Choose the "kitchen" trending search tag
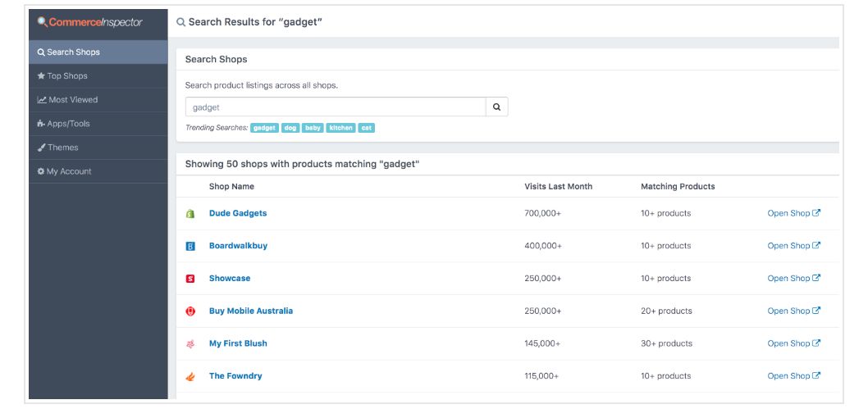This screenshot has width=868, height=418. (x=340, y=128)
